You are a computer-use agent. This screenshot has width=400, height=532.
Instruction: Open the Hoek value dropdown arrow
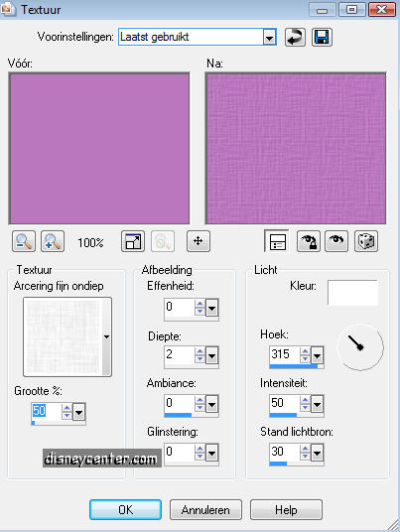317,356
